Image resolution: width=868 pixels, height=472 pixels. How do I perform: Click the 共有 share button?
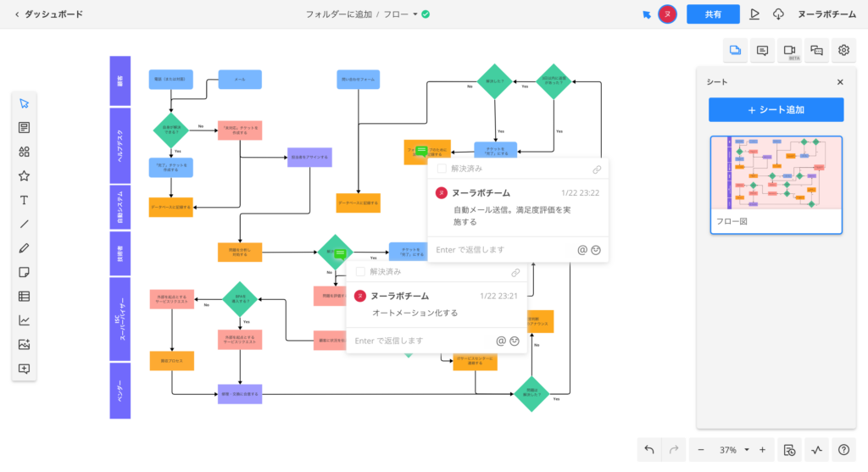coord(713,14)
